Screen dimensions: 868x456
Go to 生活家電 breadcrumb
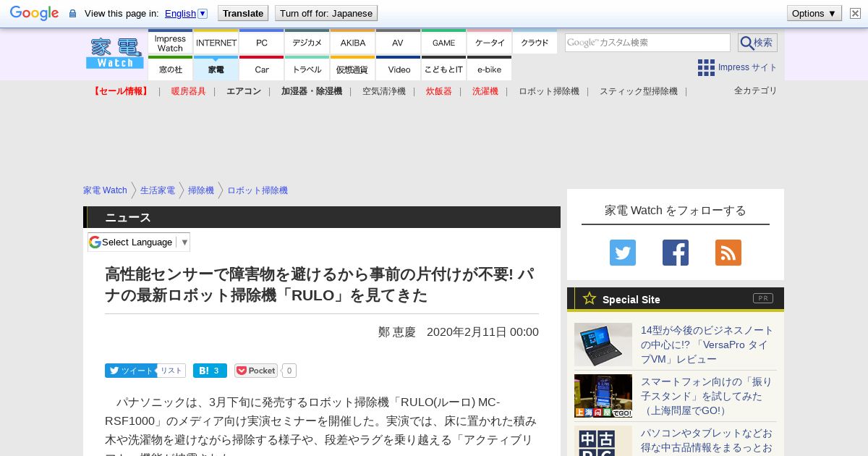tap(158, 190)
